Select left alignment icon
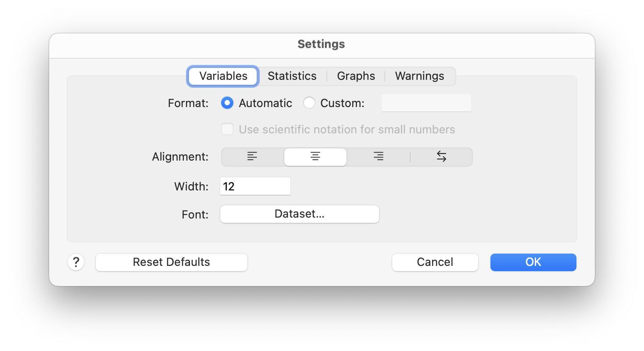 coord(252,157)
